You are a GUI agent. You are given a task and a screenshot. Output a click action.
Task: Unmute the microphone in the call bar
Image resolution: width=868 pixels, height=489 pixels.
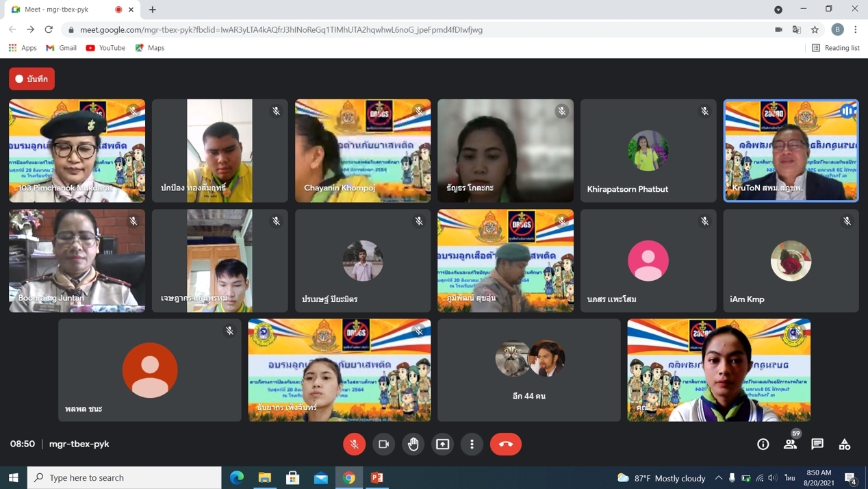click(x=354, y=444)
